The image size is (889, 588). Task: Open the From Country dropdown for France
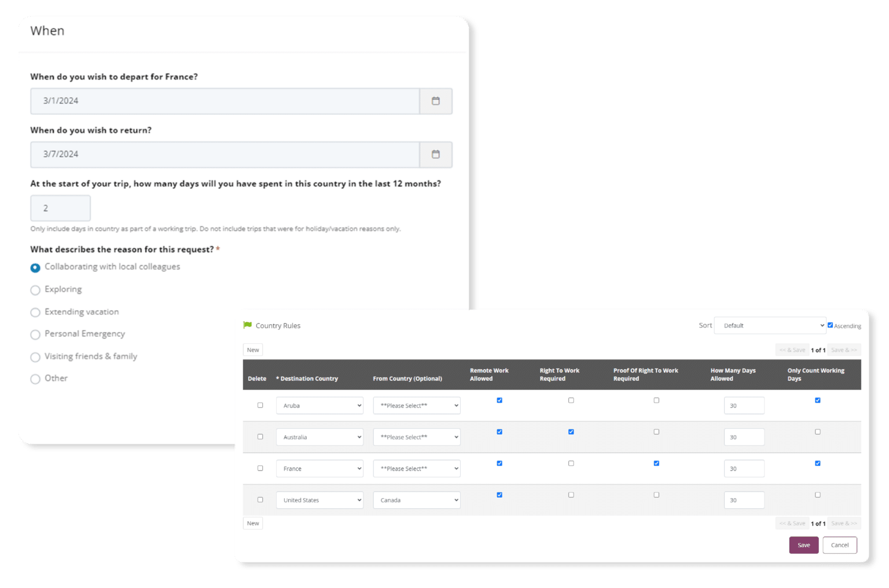416,468
